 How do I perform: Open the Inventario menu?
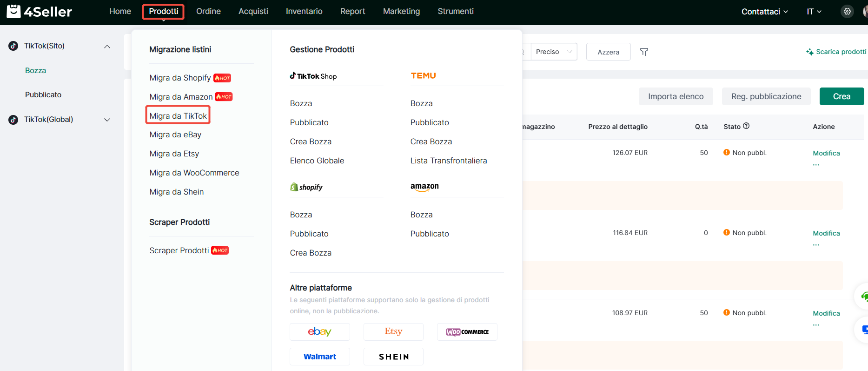[x=304, y=11]
